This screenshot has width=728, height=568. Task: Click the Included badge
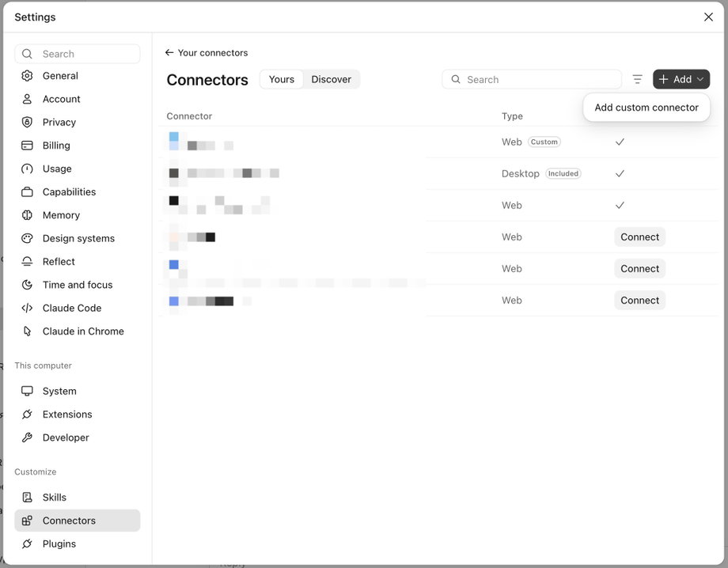[x=563, y=173]
